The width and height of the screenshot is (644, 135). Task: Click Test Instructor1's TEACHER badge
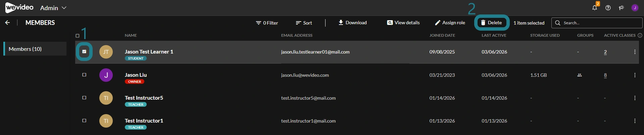click(136, 127)
